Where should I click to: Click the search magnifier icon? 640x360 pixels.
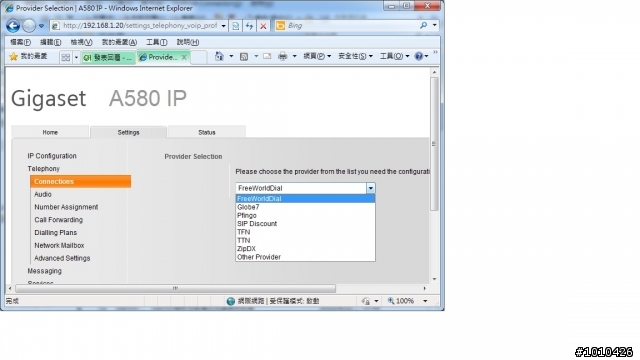(424, 25)
